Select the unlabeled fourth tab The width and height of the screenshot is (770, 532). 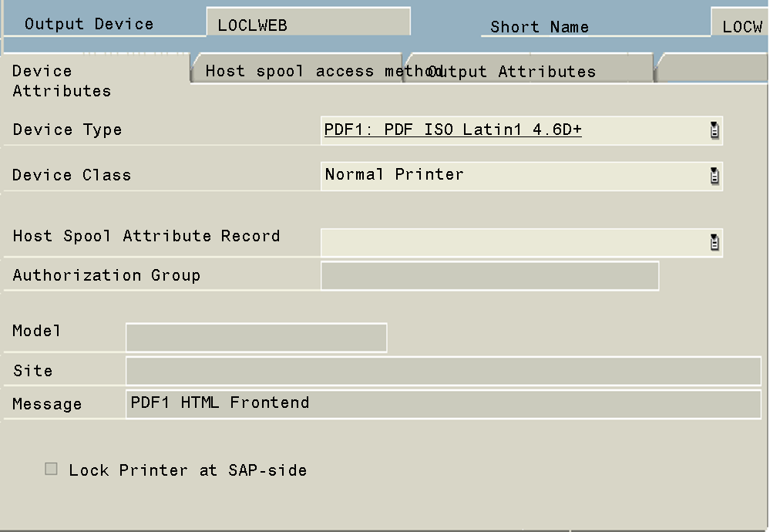point(709,67)
